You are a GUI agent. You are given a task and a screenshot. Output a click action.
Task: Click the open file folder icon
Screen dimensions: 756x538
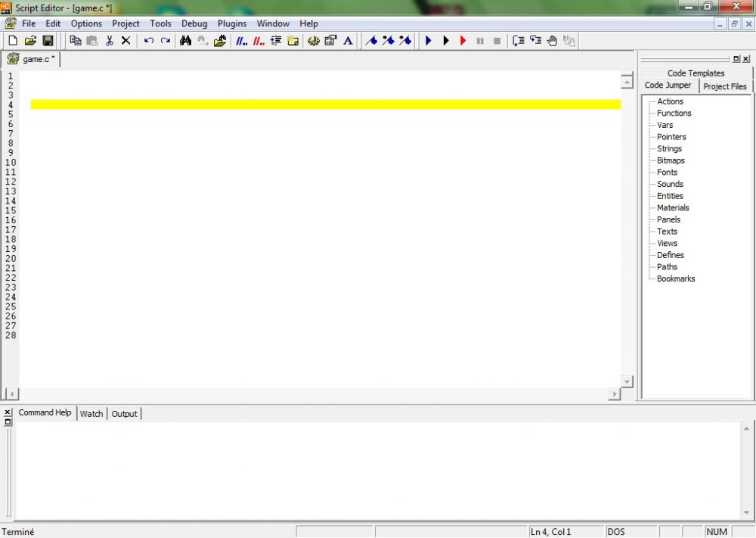point(30,41)
